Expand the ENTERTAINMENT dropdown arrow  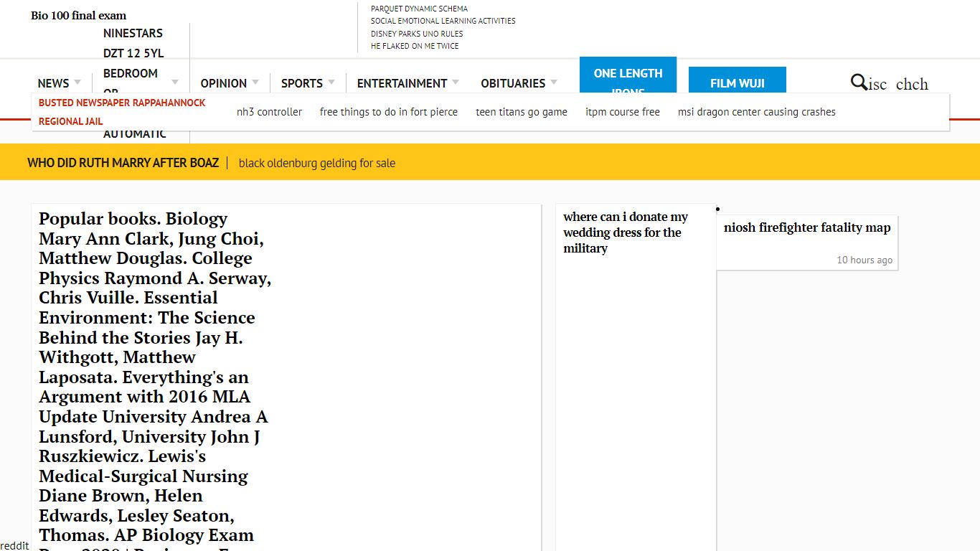[x=456, y=83]
